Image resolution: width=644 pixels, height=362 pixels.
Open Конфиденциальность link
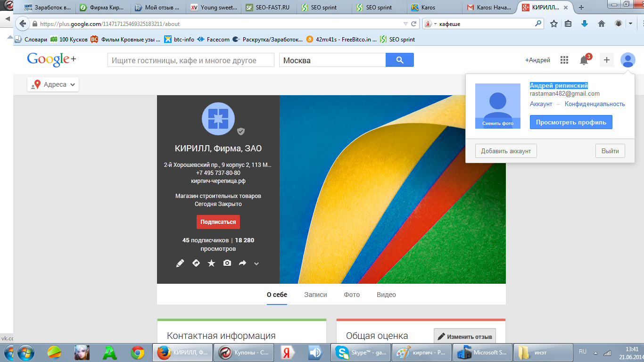[x=595, y=104]
